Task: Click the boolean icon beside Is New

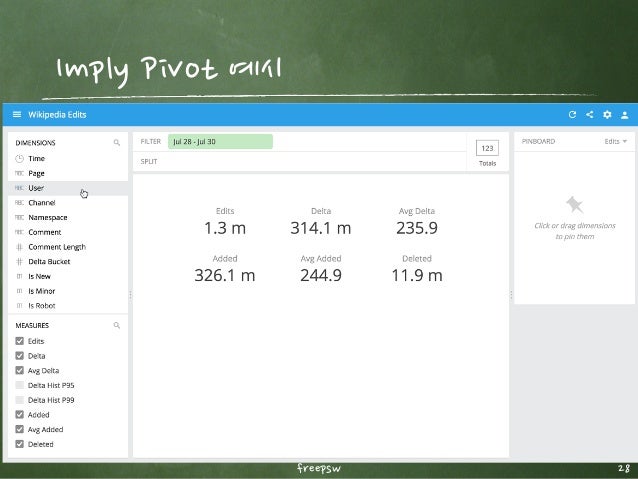Action: point(19,276)
